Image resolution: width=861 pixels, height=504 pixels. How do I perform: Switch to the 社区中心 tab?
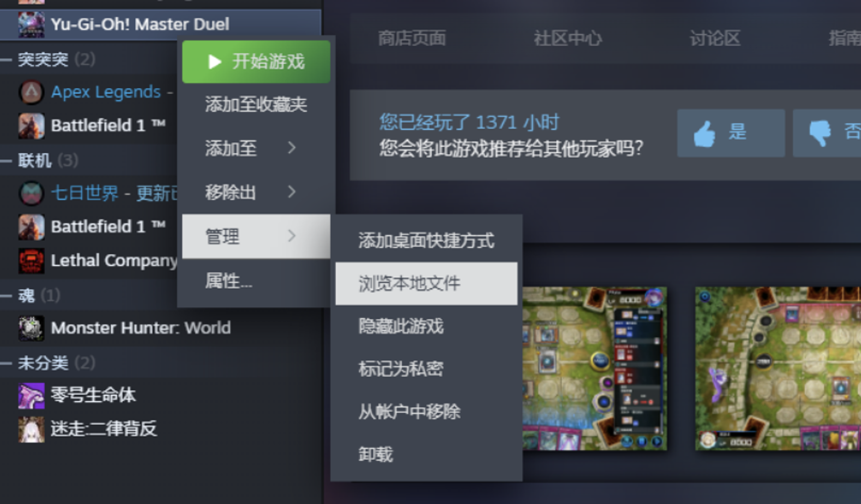[x=567, y=38]
